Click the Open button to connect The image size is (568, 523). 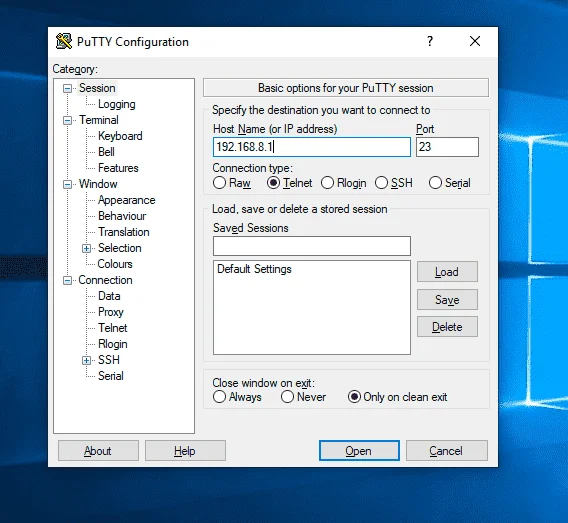(x=359, y=451)
